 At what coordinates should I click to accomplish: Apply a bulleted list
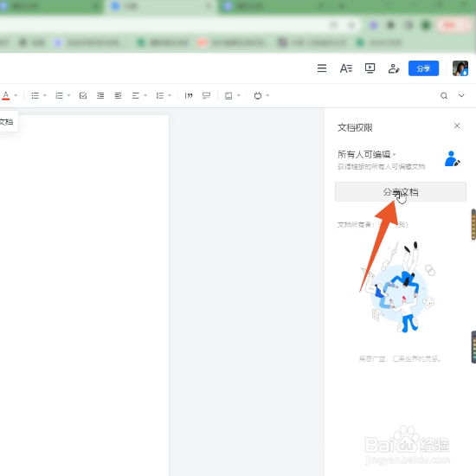tap(35, 95)
